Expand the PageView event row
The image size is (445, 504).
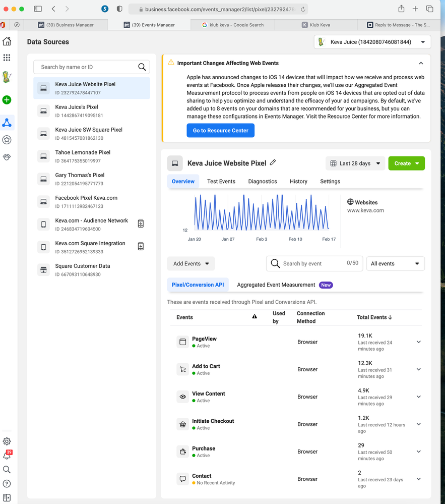tap(418, 342)
